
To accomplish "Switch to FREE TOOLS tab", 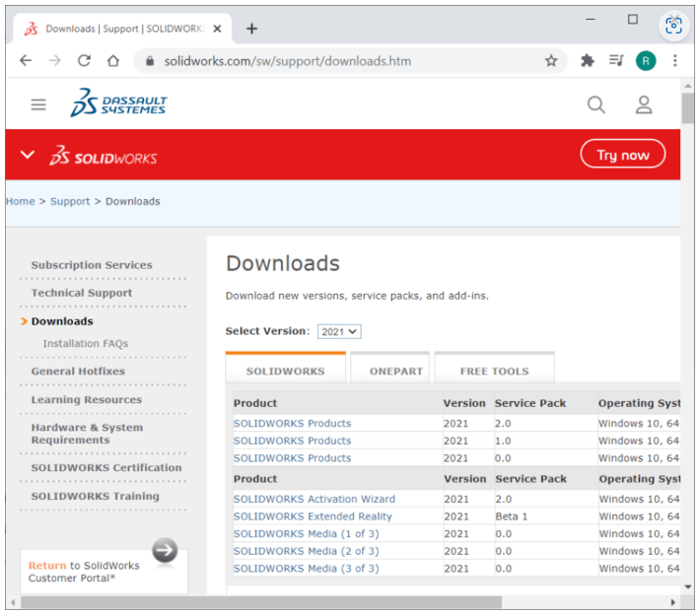I will pyautogui.click(x=494, y=369).
